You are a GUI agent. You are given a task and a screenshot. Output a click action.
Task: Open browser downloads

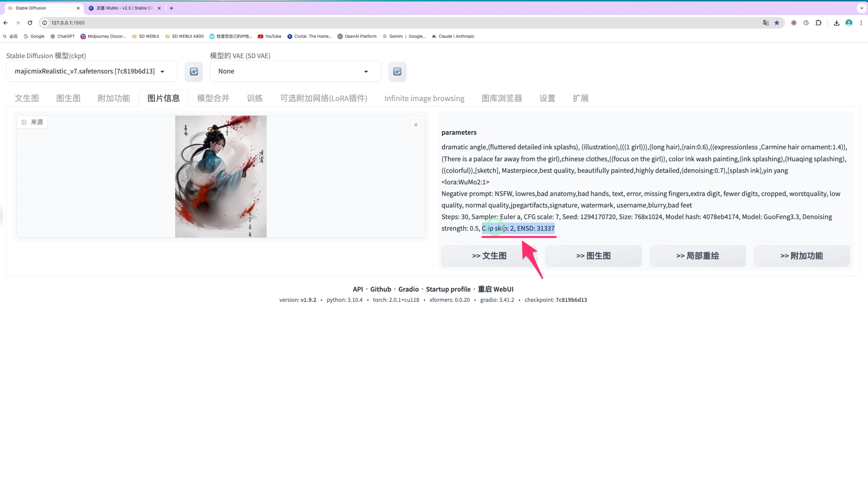point(837,22)
